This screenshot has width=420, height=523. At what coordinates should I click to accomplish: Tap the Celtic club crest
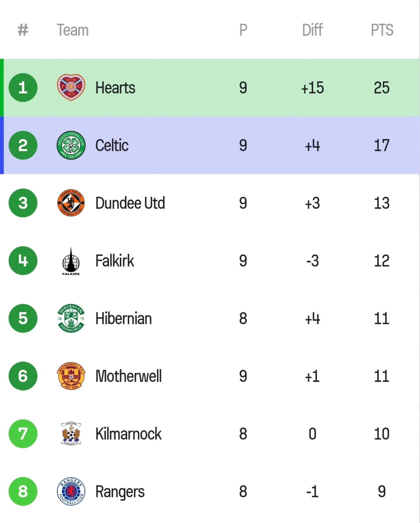71,145
